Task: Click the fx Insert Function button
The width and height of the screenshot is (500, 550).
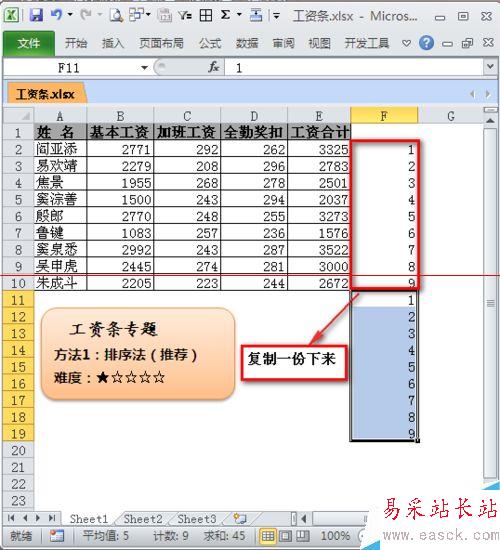Action: (x=214, y=67)
